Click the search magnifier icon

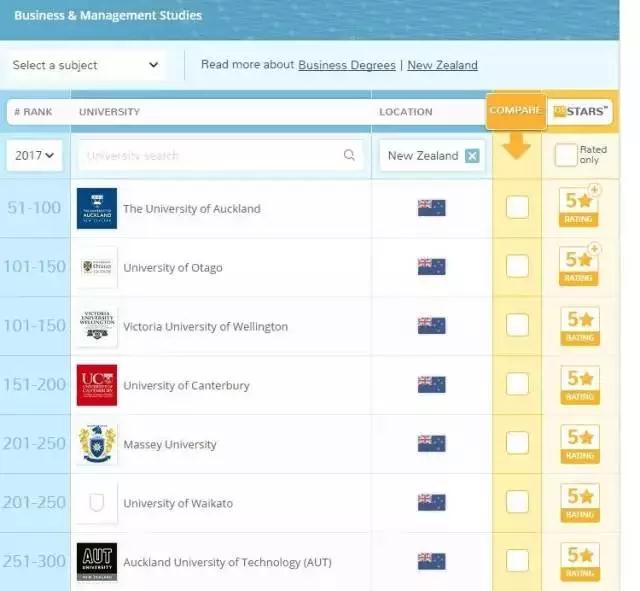[x=349, y=155]
